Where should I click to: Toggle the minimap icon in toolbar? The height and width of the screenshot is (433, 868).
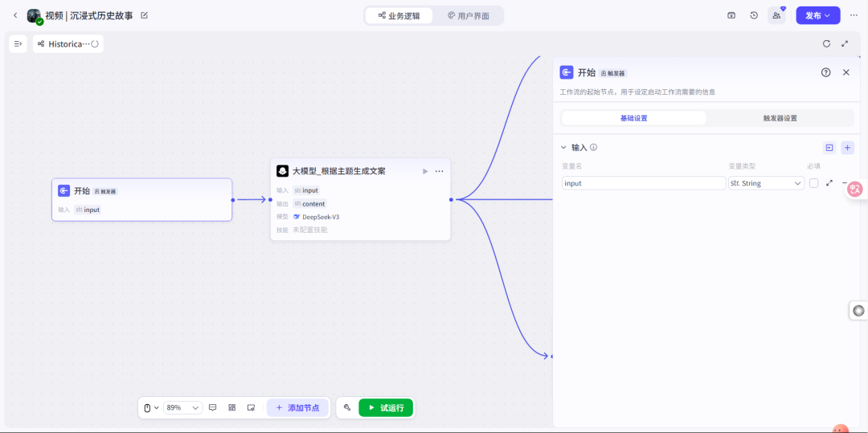(x=251, y=407)
